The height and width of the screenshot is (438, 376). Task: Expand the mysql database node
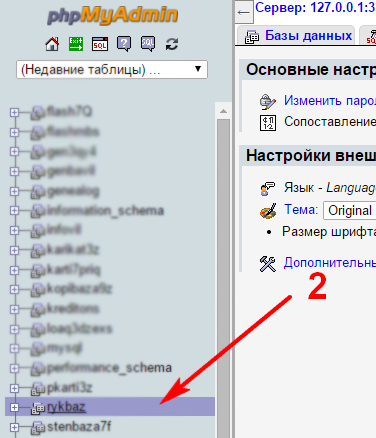coord(14,348)
